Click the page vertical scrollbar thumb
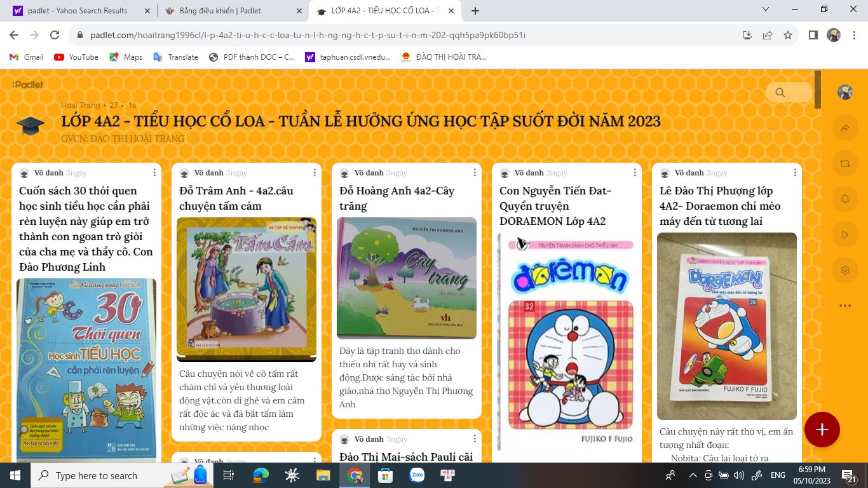Screen dimensions: 868x488 tap(818, 89)
